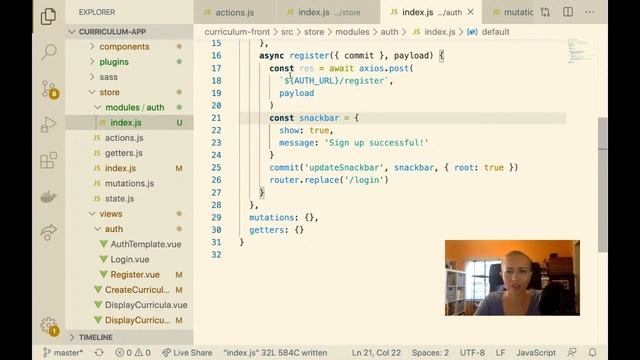
Task: Open actions.js in explorer
Action: [129, 138]
